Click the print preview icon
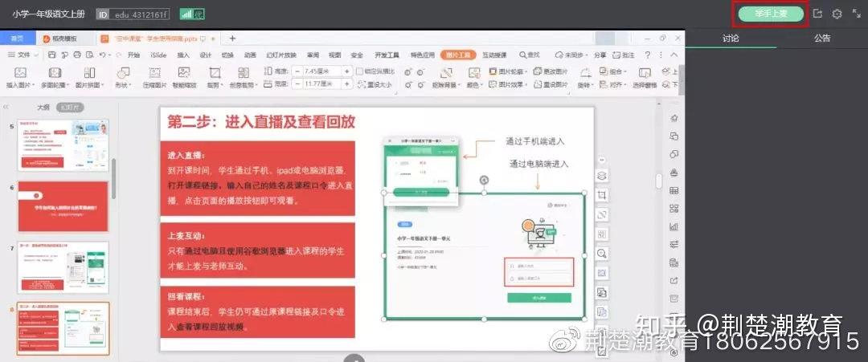868x362 pixels. 89,55
